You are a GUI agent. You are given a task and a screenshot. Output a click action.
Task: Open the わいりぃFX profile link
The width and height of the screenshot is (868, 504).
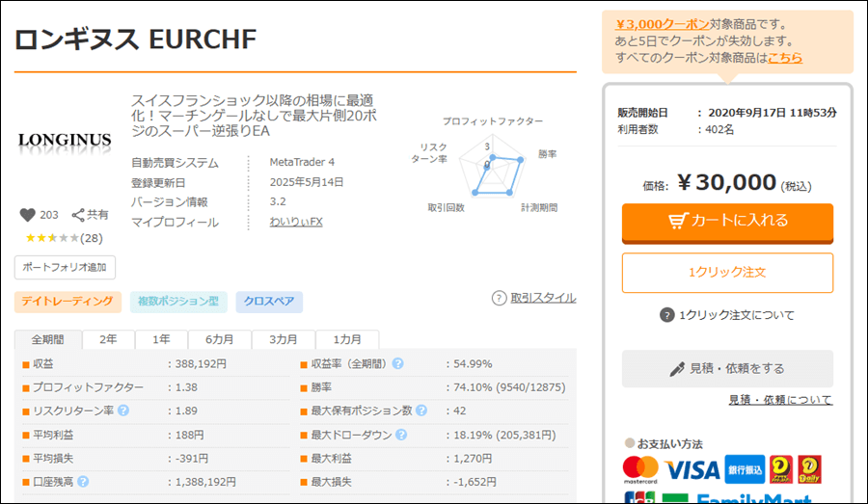coord(296,222)
